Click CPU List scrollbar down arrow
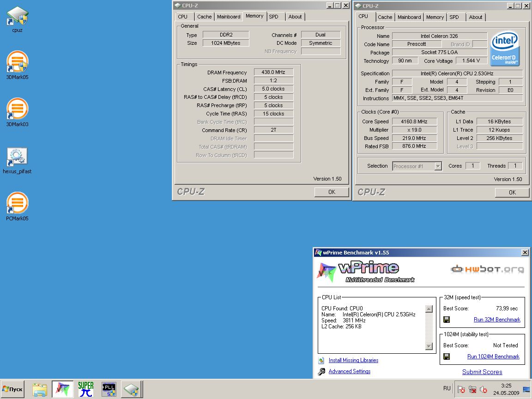The height and width of the screenshot is (399, 532). [x=429, y=346]
